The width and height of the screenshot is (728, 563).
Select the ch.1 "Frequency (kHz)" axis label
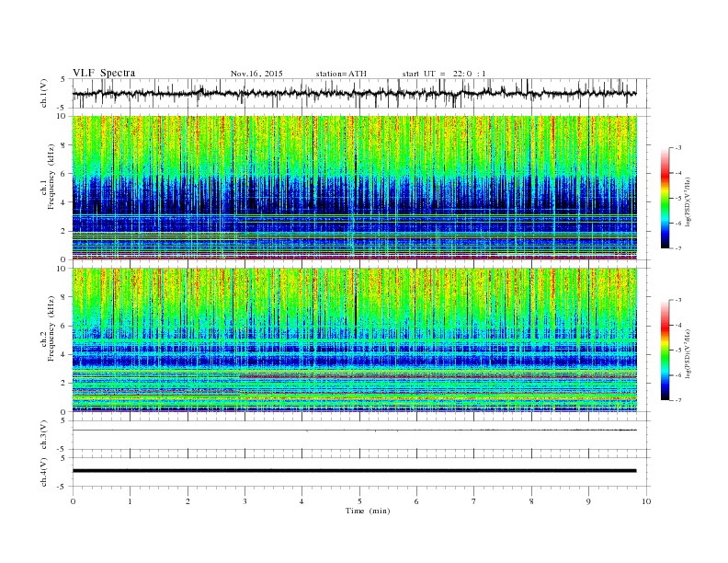(51, 177)
